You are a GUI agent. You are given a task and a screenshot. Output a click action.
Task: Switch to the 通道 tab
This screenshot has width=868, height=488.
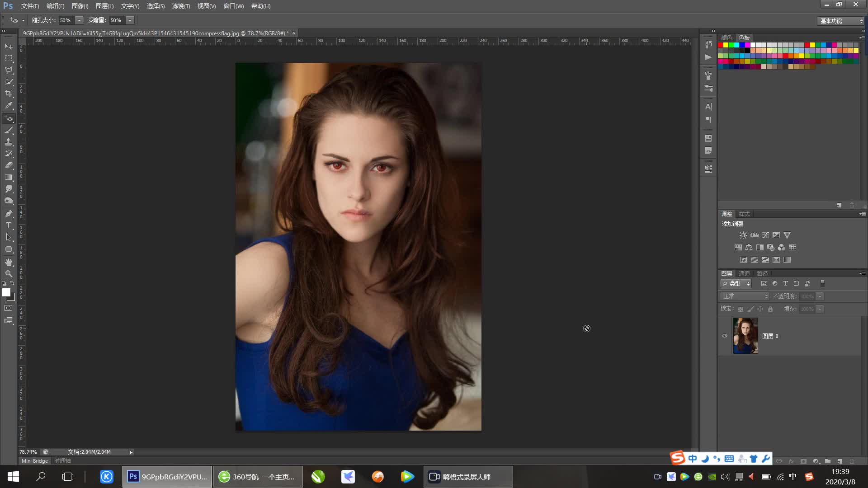pos(744,273)
